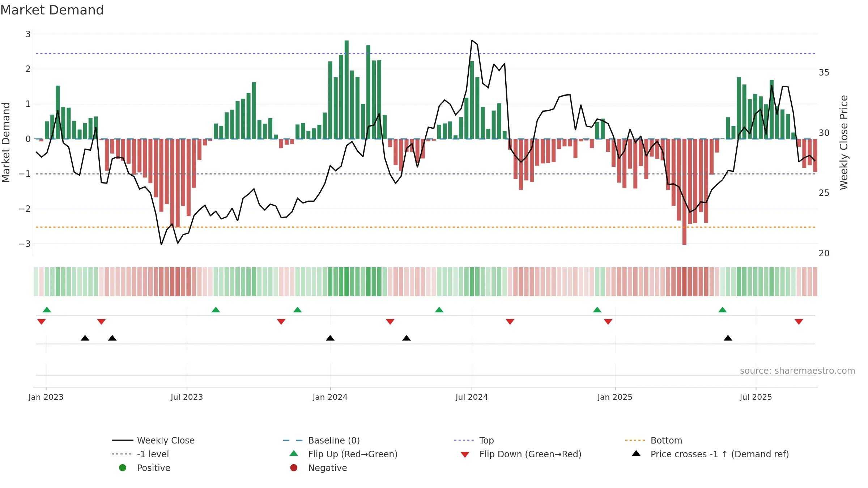The image size is (868, 488).
Task: Click the black price-cross marker in April 2024
Action: [407, 338]
